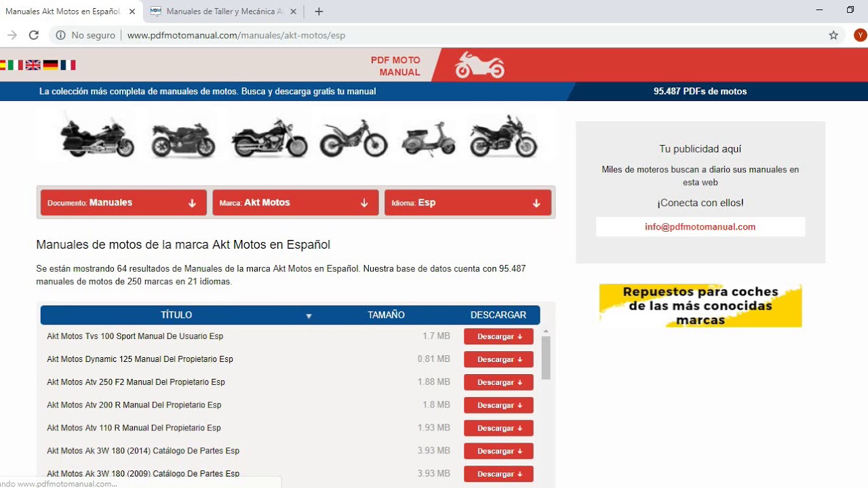Viewport: 868px width, 488px height.
Task: Download Ak 3W 180 (2014) Catálogo De Partes
Action: click(498, 451)
